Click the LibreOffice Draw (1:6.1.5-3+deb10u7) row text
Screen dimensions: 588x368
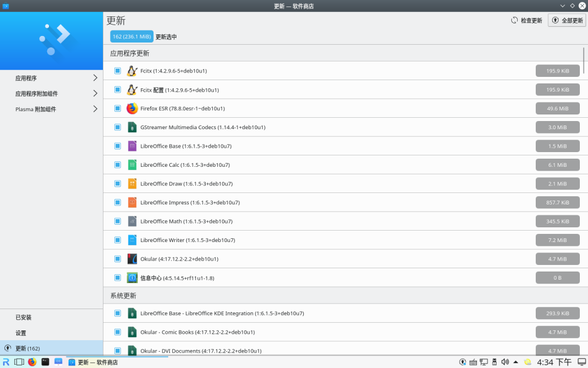[186, 184]
